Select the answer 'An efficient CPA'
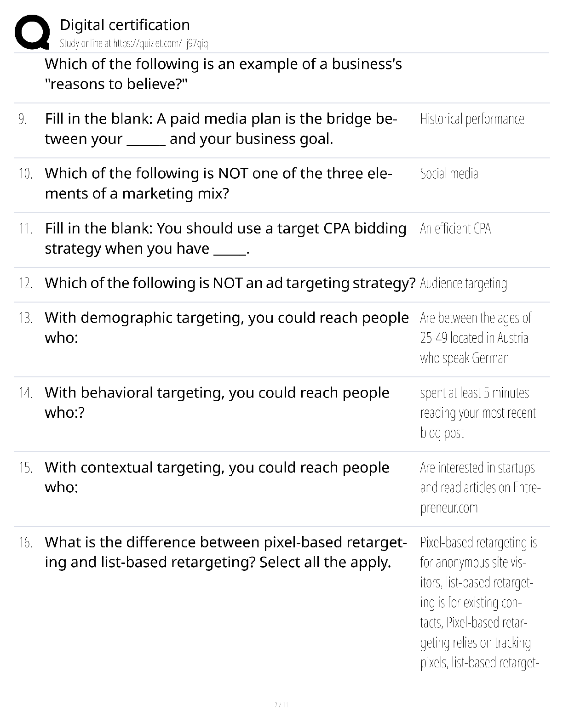The width and height of the screenshot is (563, 728). coord(455,228)
